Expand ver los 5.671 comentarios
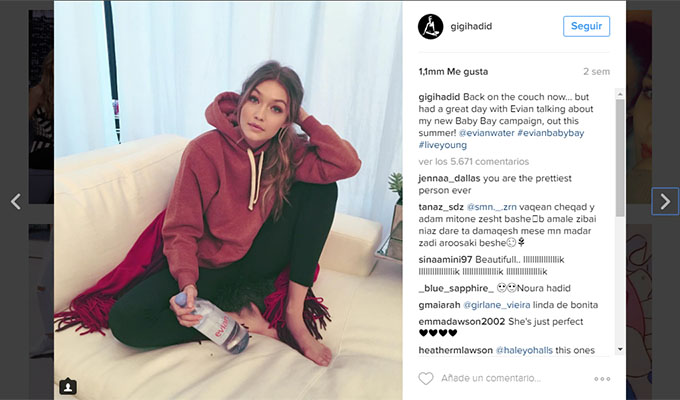Viewport: 680px width, 400px height. 474,161
